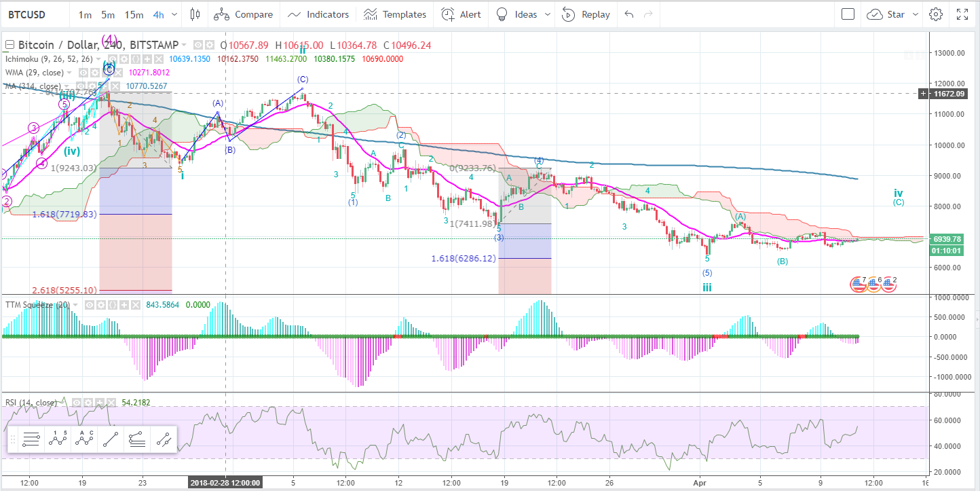
Task: Toggle Bitcoin / Dollar series visibility eye
Action: [x=198, y=45]
